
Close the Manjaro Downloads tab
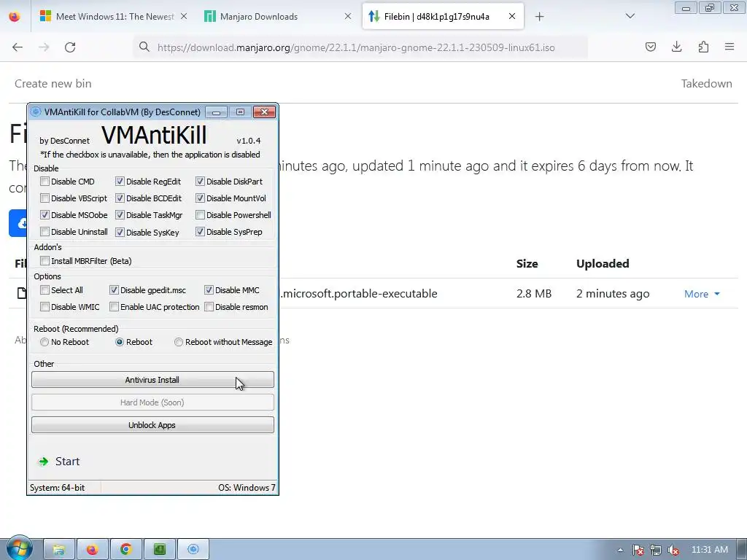pos(348,16)
